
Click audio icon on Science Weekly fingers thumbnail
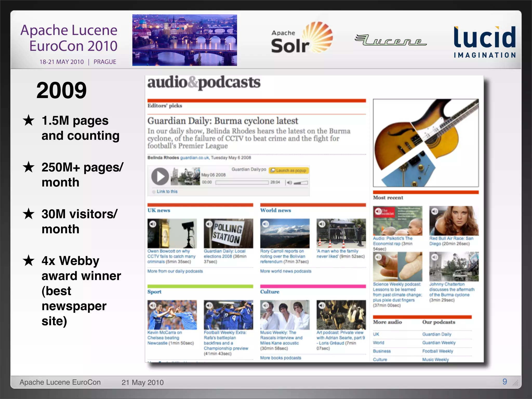pos(378,257)
